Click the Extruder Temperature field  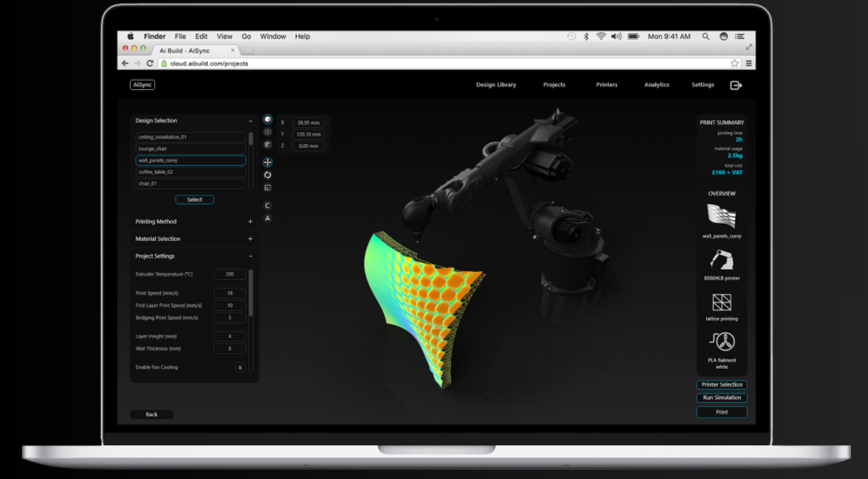click(230, 274)
